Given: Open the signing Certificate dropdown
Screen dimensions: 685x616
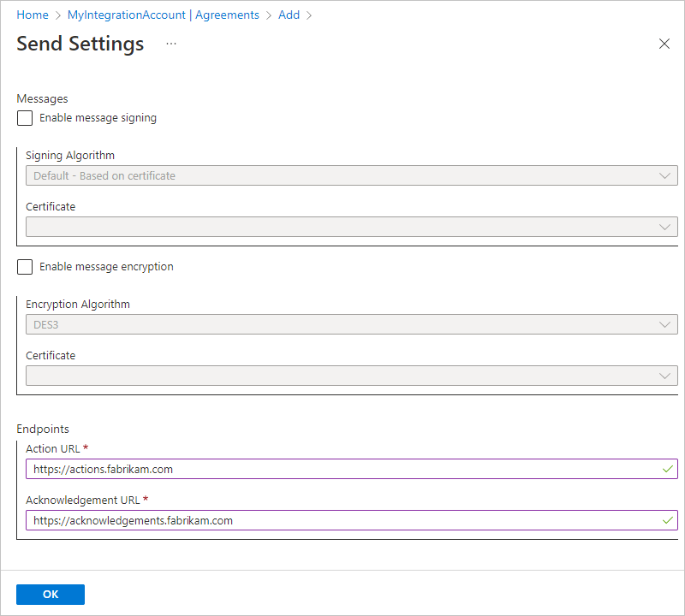Looking at the screenshot, I should click(x=351, y=227).
